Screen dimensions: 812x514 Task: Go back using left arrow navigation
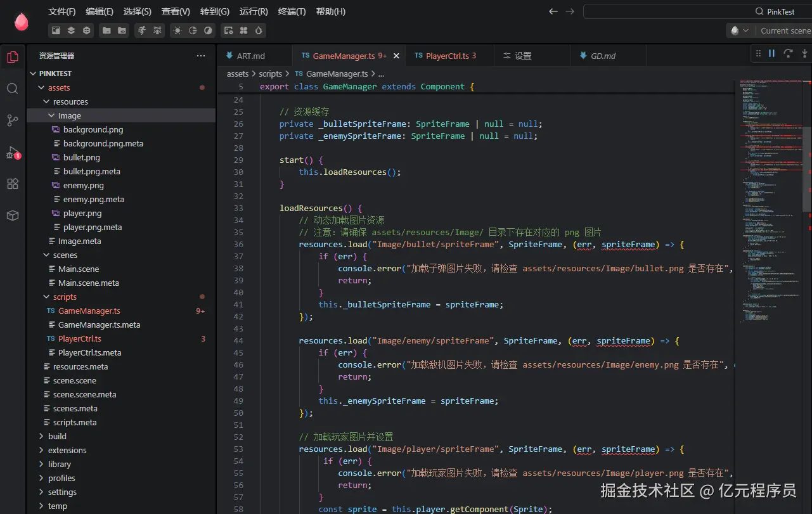[x=553, y=11]
